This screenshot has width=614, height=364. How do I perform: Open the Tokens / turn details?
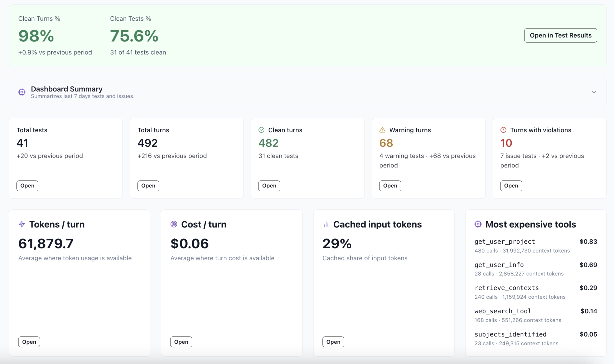29,342
